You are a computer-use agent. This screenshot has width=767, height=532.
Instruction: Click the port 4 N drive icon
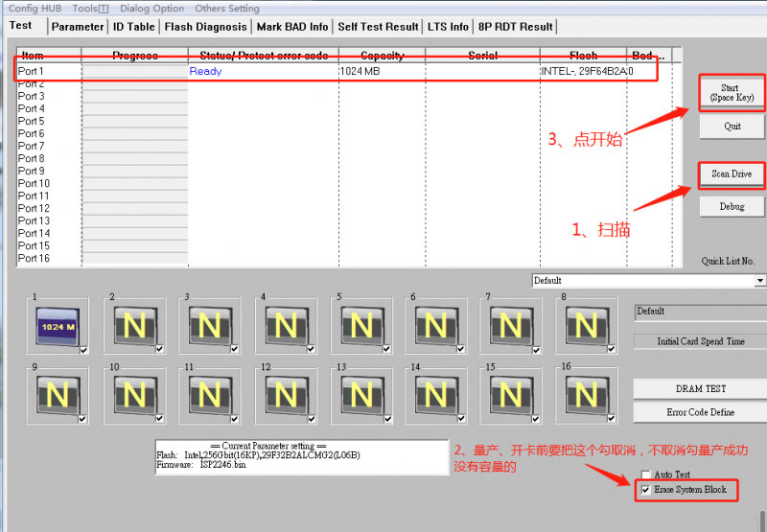pos(286,326)
